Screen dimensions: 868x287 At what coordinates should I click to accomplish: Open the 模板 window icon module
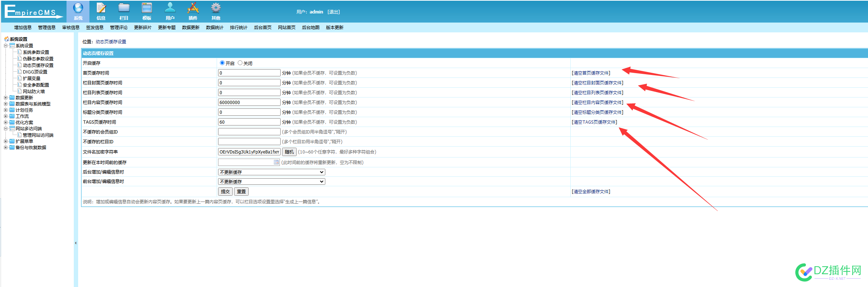point(147,8)
